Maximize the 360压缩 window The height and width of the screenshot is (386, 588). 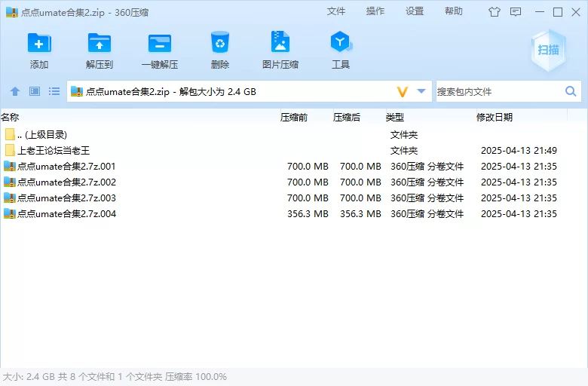558,12
